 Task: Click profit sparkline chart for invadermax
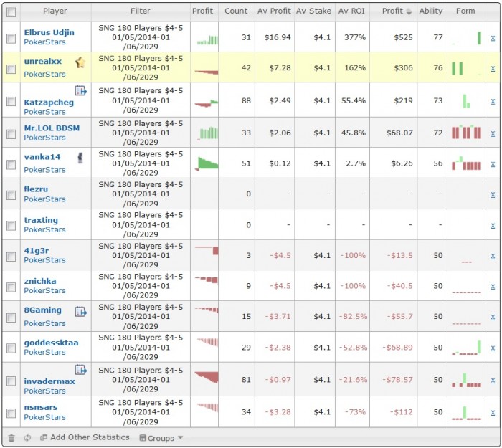(207, 377)
